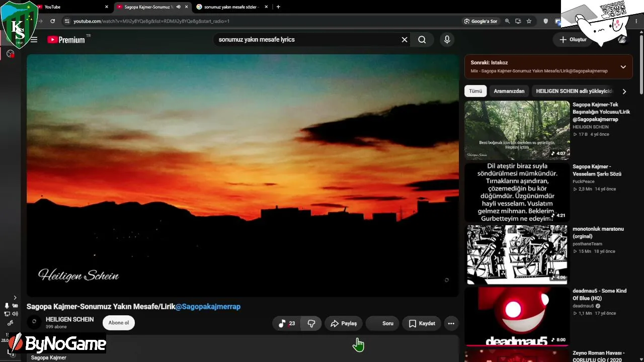Screen dimensions: 644x362
Task: Open a new browser tab
Action: pos(278,7)
